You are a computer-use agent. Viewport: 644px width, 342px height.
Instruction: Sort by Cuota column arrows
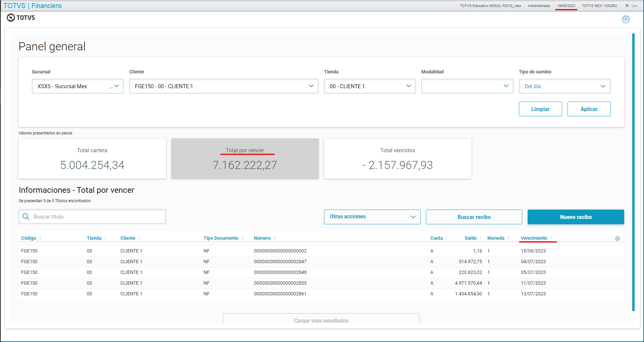[x=447, y=238]
